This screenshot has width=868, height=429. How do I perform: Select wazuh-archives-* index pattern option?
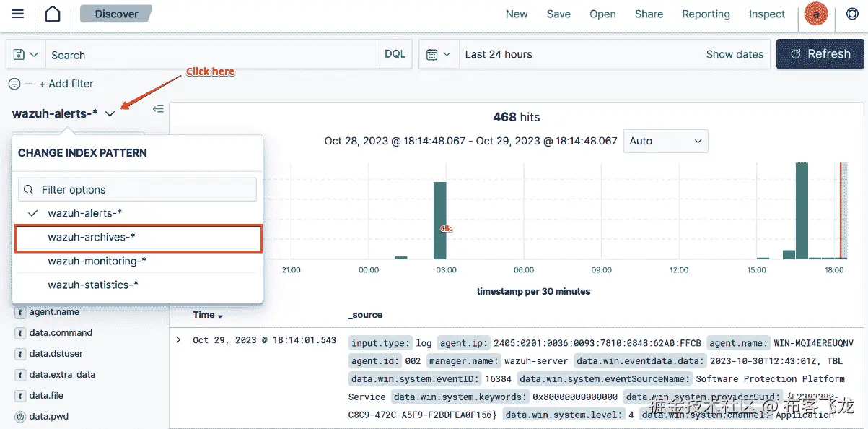(x=137, y=238)
